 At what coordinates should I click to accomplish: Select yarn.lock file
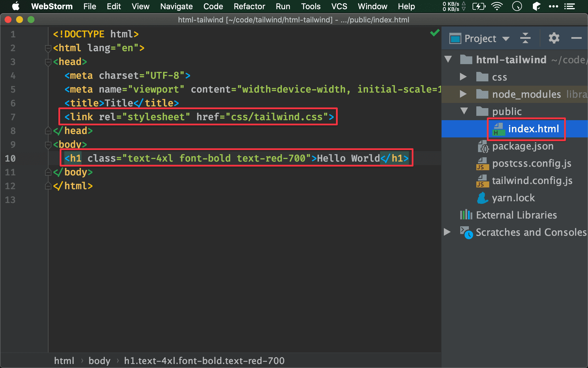513,198
